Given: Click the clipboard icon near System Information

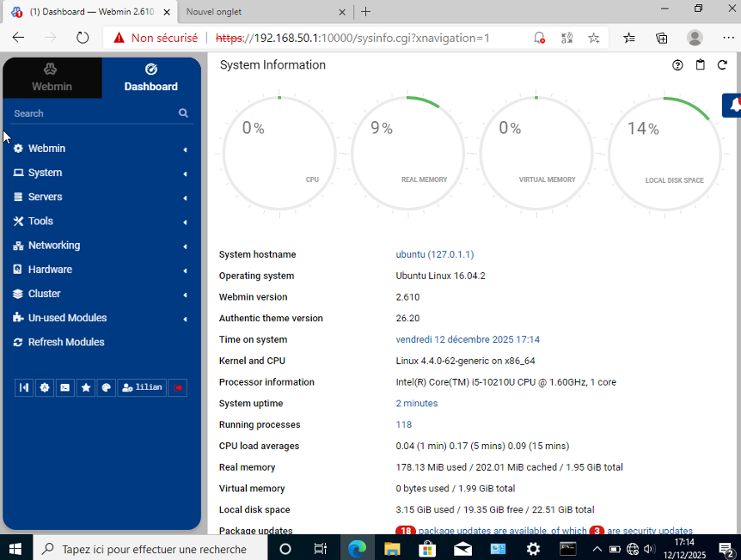Looking at the screenshot, I should point(700,65).
